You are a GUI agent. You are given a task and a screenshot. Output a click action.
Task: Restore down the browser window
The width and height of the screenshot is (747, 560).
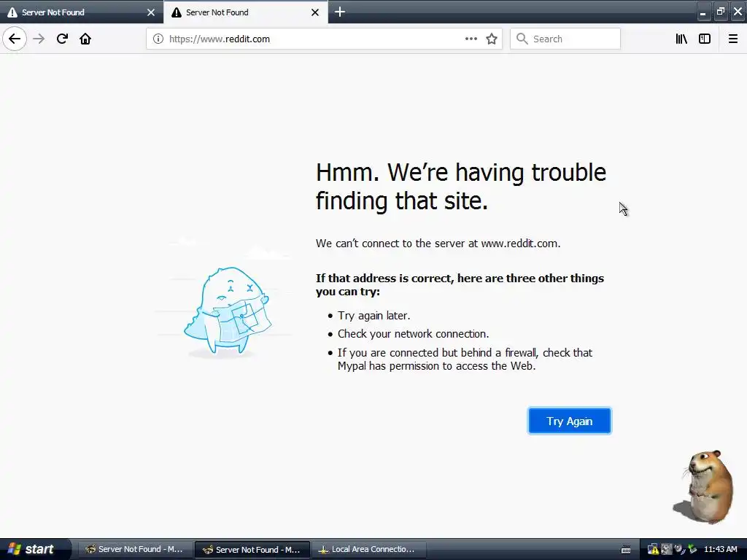point(720,12)
